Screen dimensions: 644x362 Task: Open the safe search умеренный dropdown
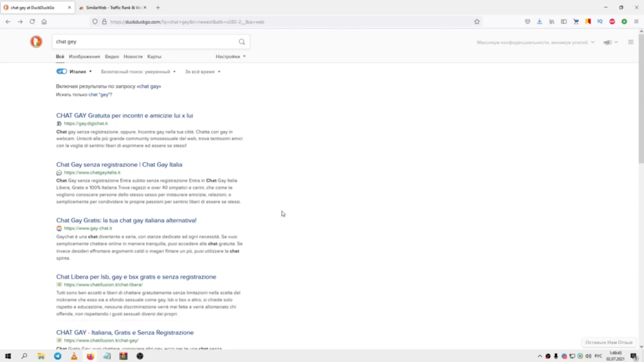coord(138,72)
